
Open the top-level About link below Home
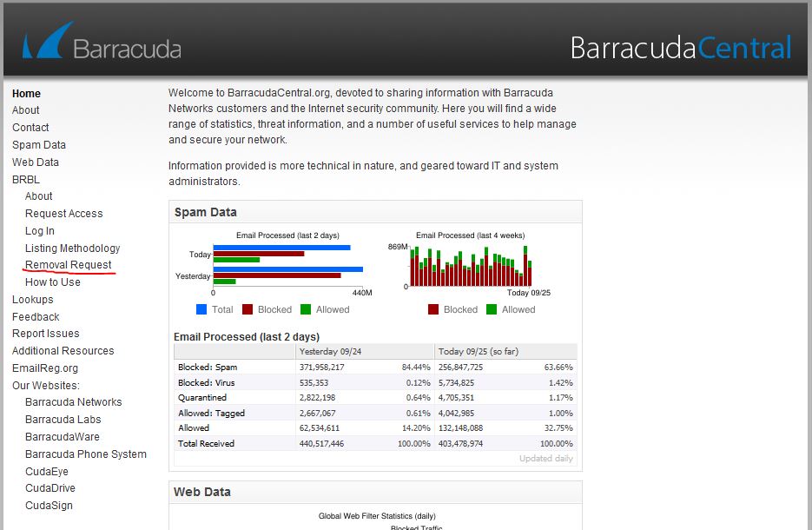pyautogui.click(x=26, y=110)
